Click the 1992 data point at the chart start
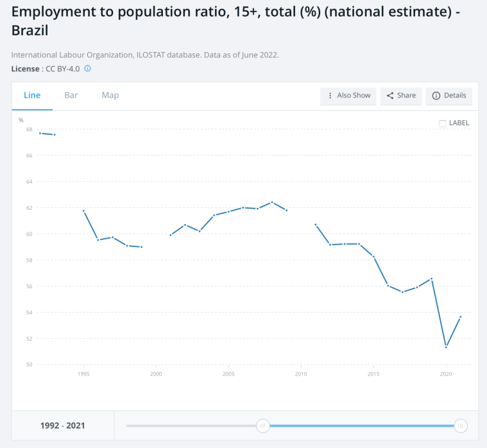The width and height of the screenshot is (487, 448). pyautogui.click(x=40, y=133)
